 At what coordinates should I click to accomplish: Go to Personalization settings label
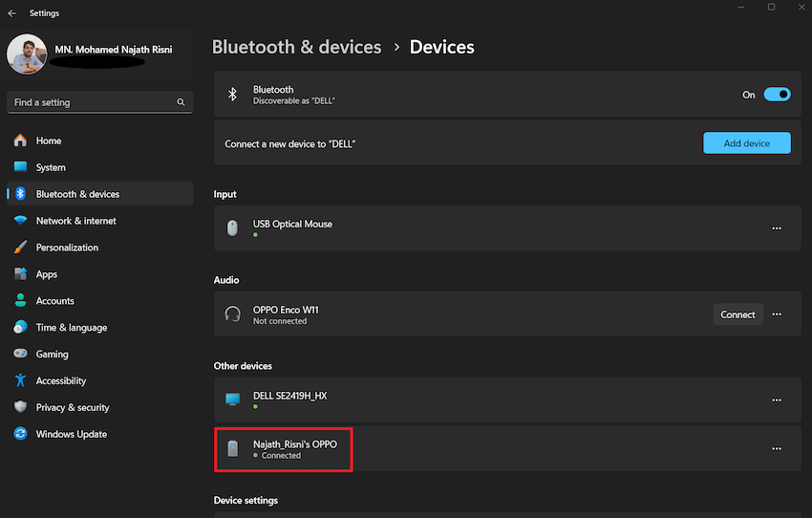click(67, 248)
